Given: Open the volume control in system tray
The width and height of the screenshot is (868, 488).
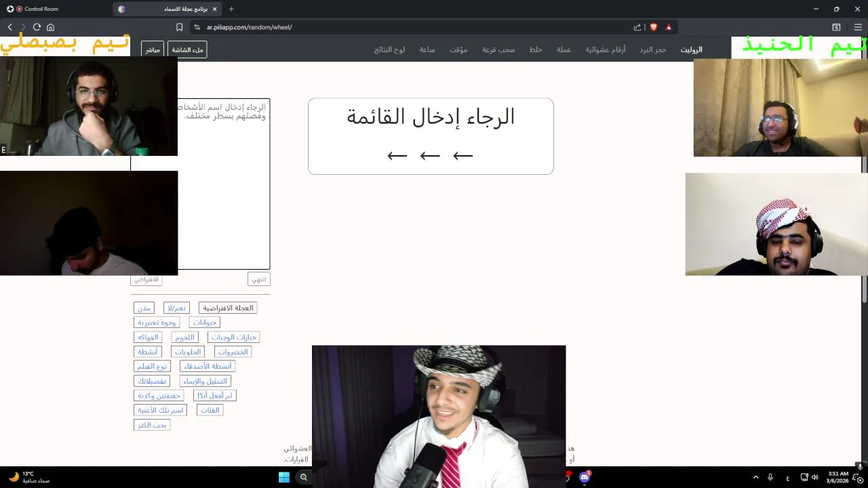Looking at the screenshot, I should click(x=814, y=477).
